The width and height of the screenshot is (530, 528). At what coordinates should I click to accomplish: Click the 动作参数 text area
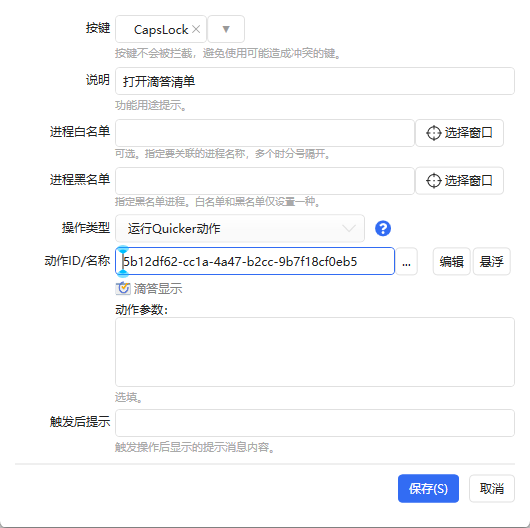coord(315,352)
